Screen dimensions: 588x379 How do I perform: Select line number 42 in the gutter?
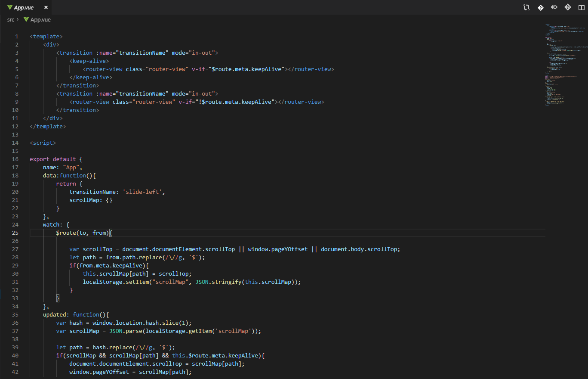15,372
